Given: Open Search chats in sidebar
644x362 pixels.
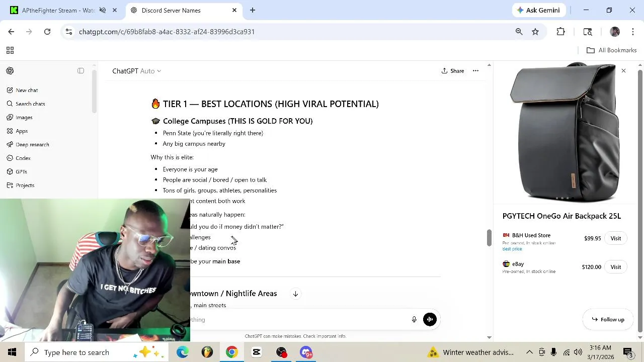Looking at the screenshot, I should [30, 104].
